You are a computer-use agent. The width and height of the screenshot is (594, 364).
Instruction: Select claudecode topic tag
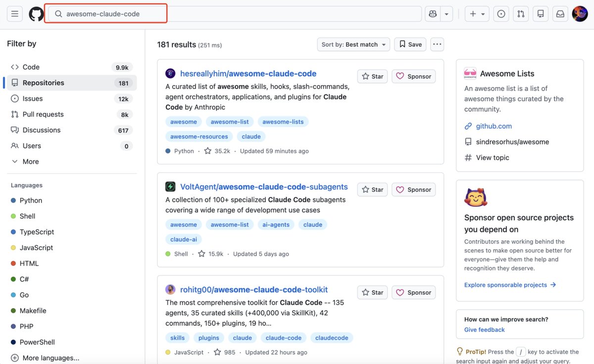coord(332,338)
